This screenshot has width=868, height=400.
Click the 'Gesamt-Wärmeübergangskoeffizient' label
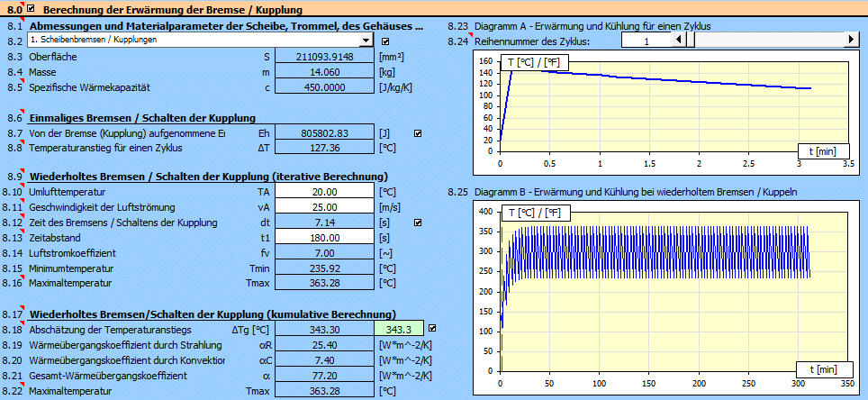click(x=108, y=377)
